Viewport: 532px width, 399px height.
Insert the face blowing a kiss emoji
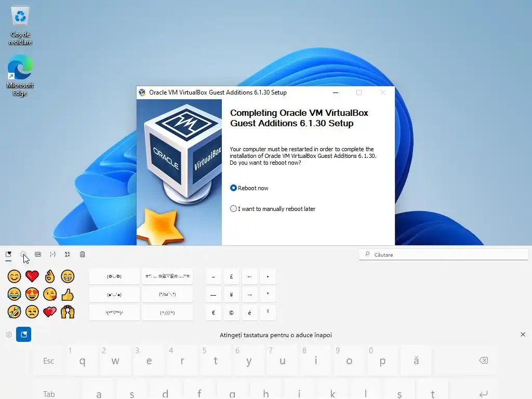[x=50, y=294]
